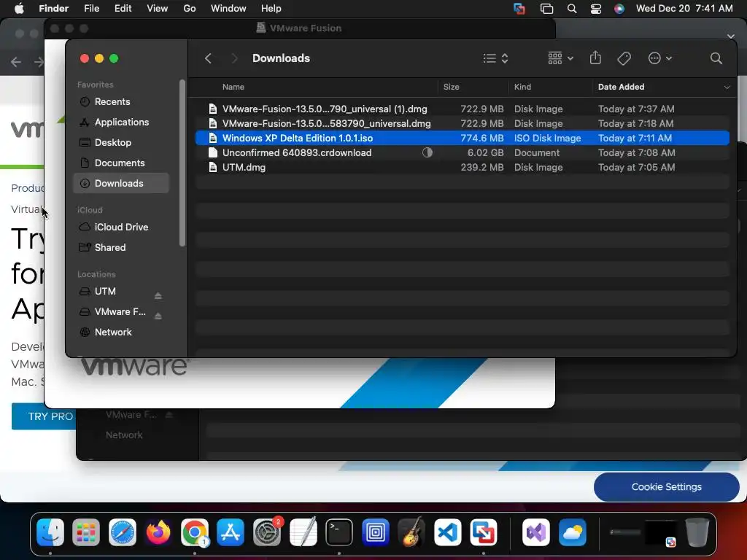Screen dimensions: 747x560
Task: Open the Help menu in menu bar
Action: coord(271,9)
